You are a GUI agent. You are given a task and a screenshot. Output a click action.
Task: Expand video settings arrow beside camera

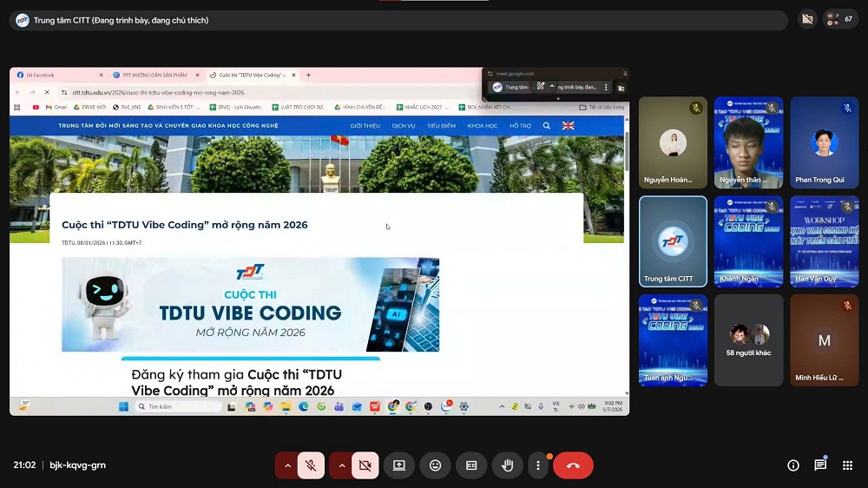click(341, 465)
